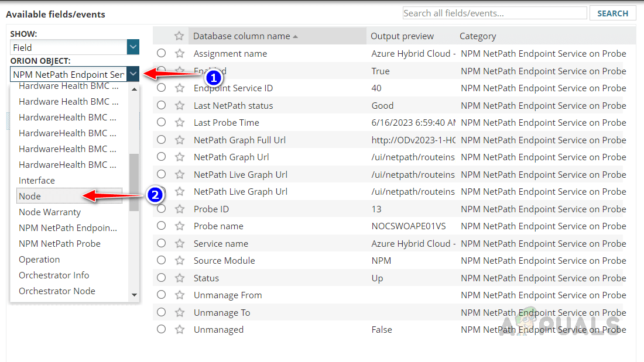Favorite the Last Probe Time field
The height and width of the screenshot is (362, 644).
pyautogui.click(x=180, y=123)
